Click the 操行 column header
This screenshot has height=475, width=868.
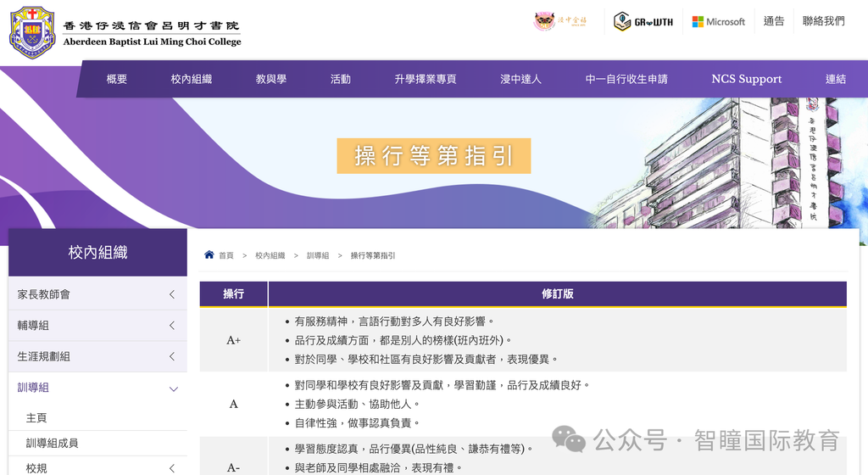pos(234,294)
